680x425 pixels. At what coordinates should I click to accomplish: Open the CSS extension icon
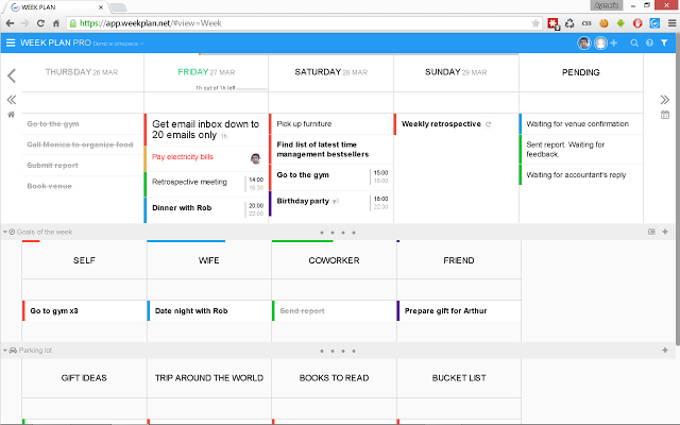586,23
